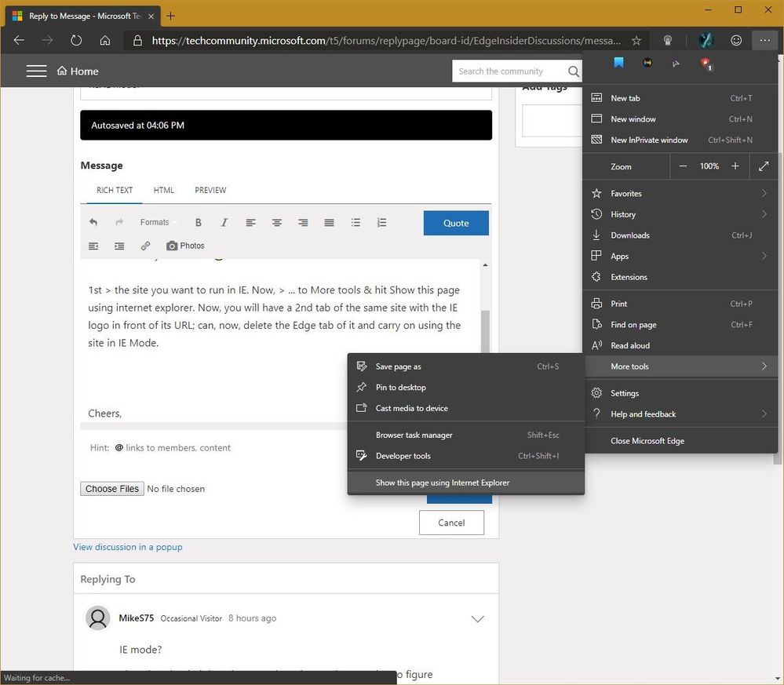Screen dimensions: 784x685
Task: Center align text in editor
Action: point(276,223)
